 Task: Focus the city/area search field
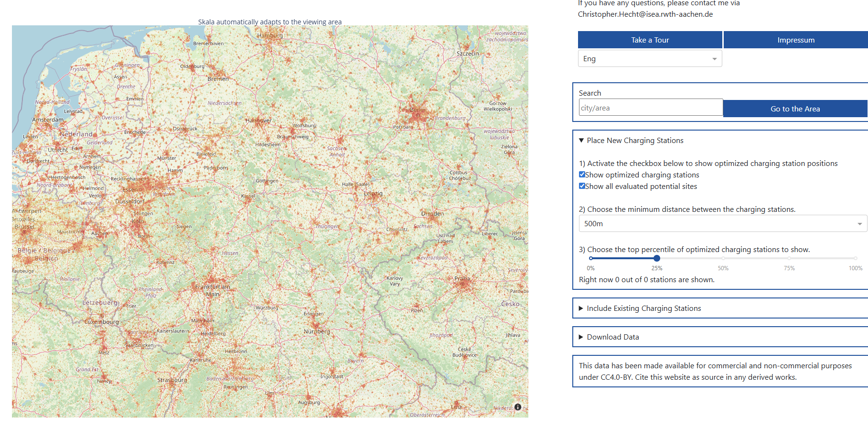click(651, 108)
